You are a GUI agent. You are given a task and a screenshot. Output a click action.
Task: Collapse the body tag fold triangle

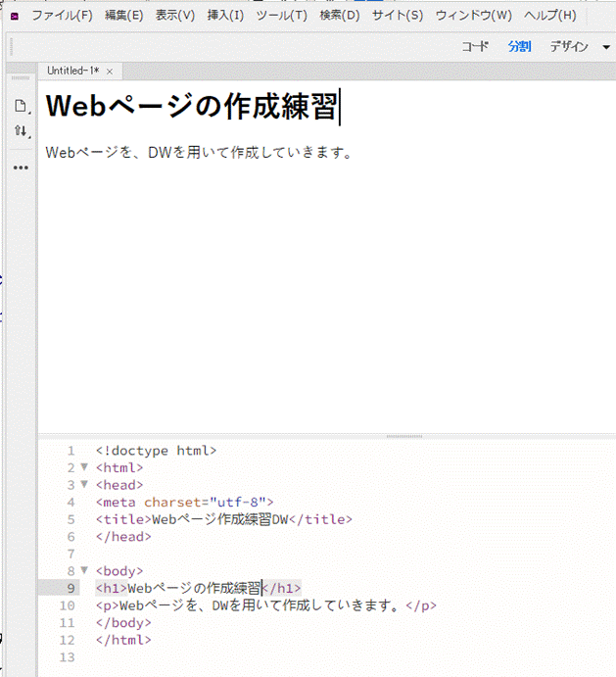pyautogui.click(x=84, y=570)
